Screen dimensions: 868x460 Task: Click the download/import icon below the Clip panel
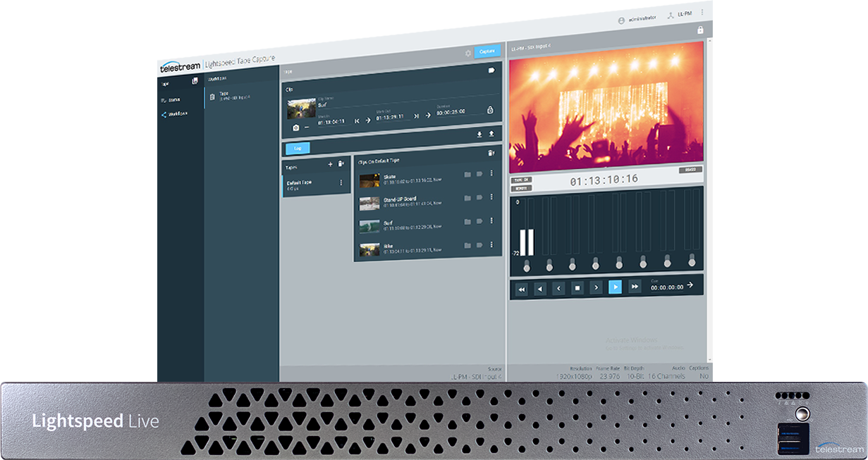pos(480,134)
